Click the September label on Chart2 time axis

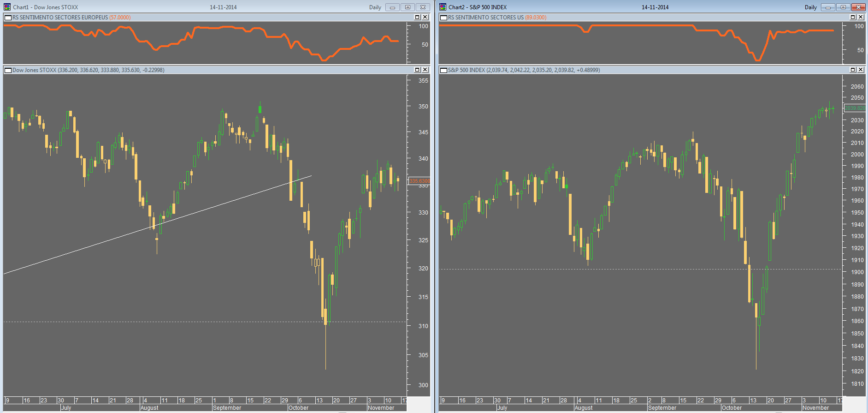point(661,408)
